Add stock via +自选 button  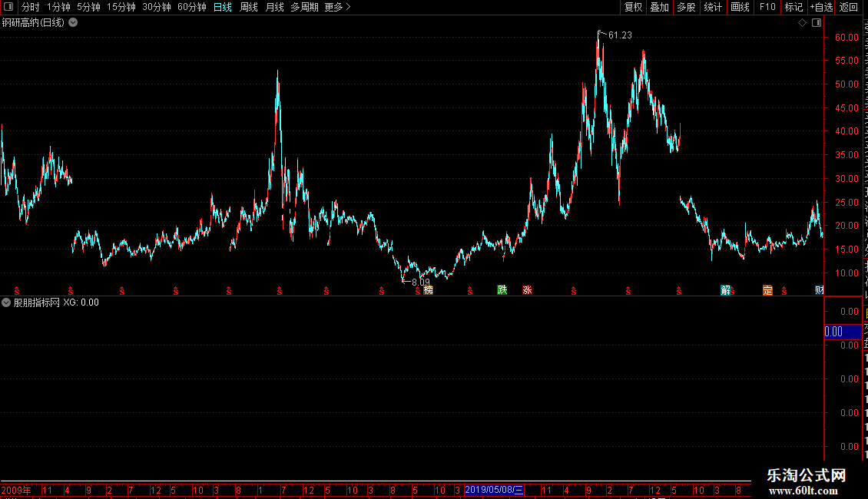(x=821, y=7)
